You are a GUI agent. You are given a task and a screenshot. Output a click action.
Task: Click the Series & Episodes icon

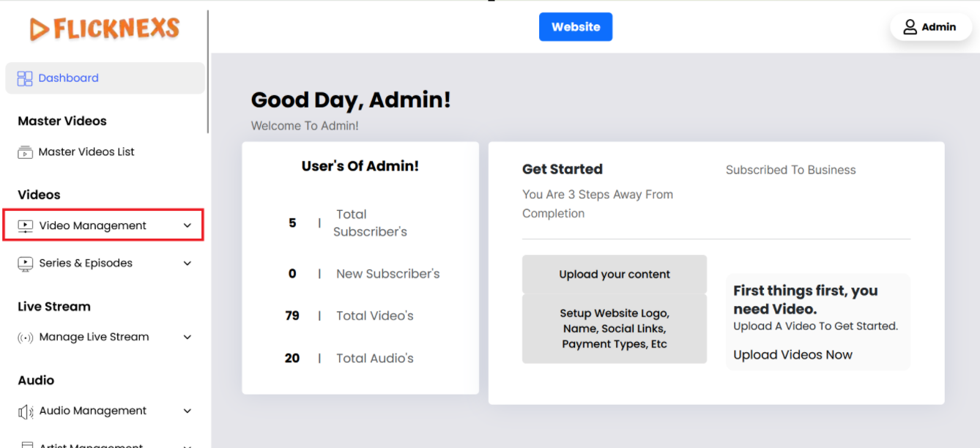[26, 264]
